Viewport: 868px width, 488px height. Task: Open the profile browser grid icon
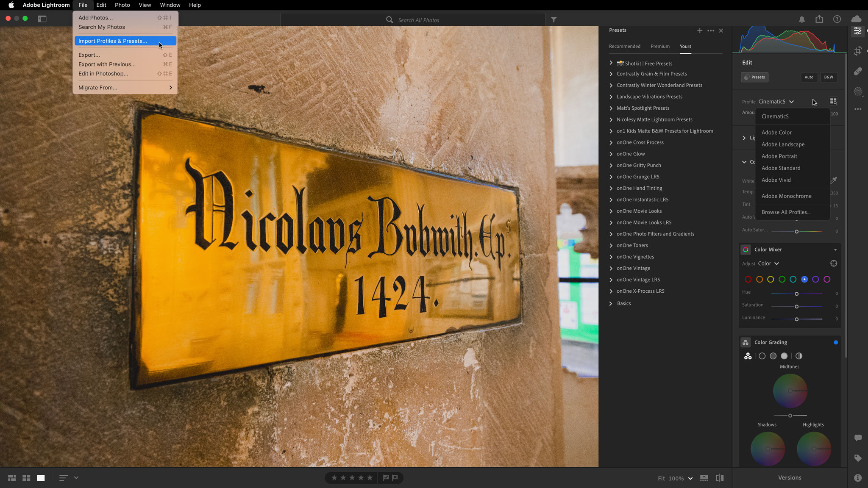pos(833,101)
